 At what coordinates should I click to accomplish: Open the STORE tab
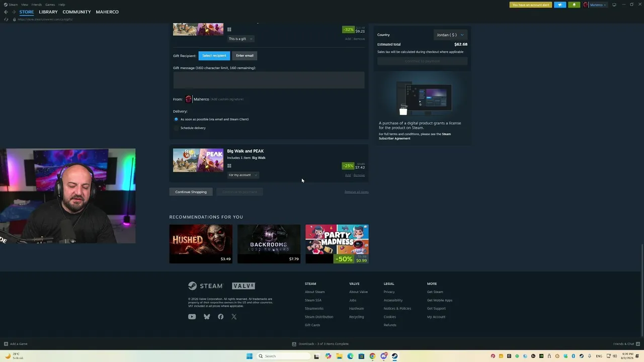click(27, 12)
